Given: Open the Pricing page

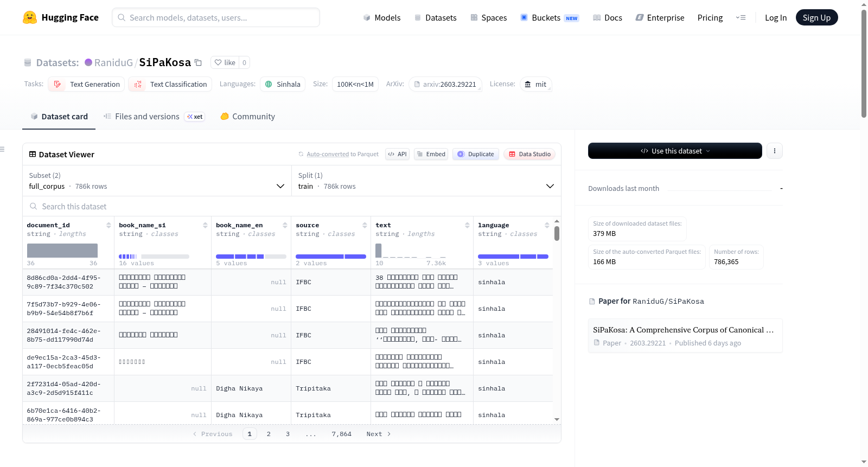Looking at the screenshot, I should tap(710, 17).
